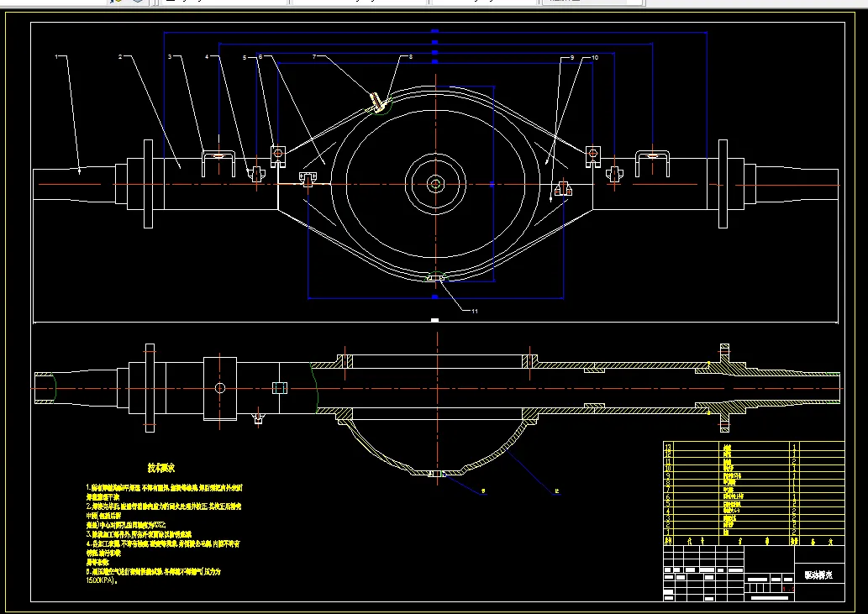Select callout number 10 label
Image resolution: width=868 pixels, height=614 pixels.
coord(595,57)
